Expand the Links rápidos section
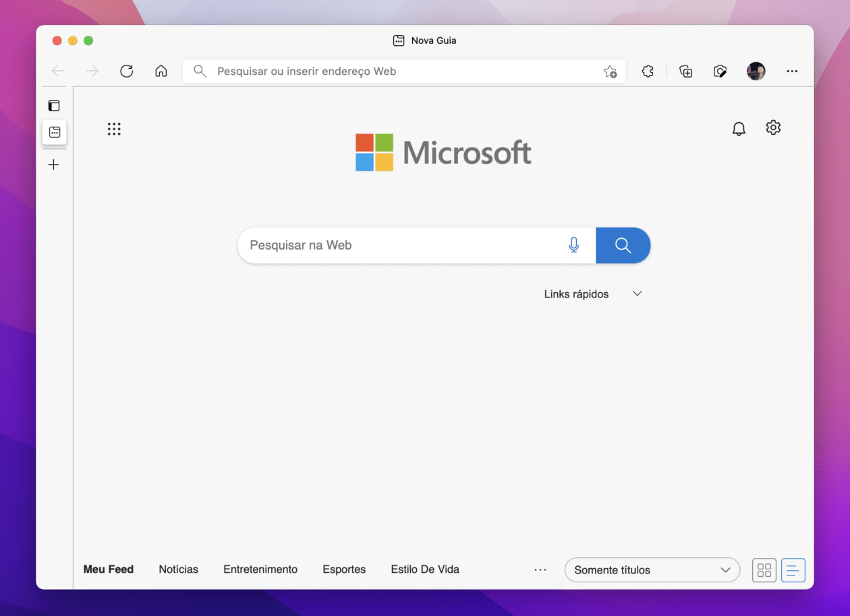Image resolution: width=850 pixels, height=616 pixels. click(636, 293)
